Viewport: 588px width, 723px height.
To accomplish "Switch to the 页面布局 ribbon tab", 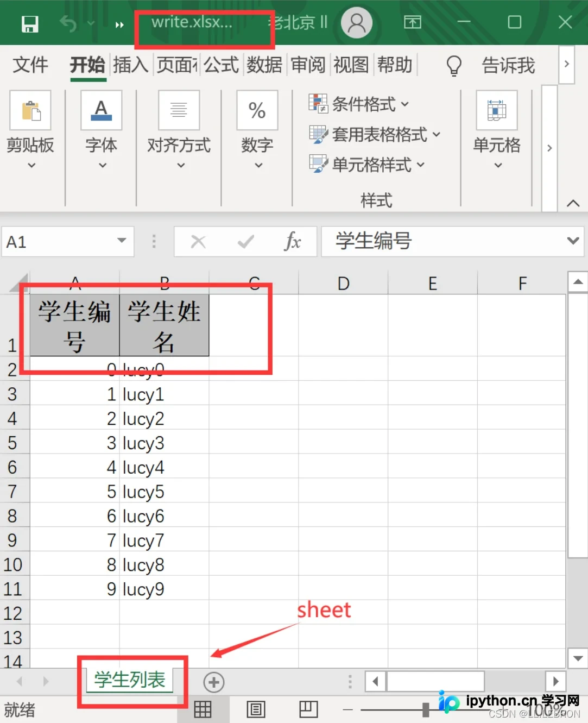I will point(177,65).
